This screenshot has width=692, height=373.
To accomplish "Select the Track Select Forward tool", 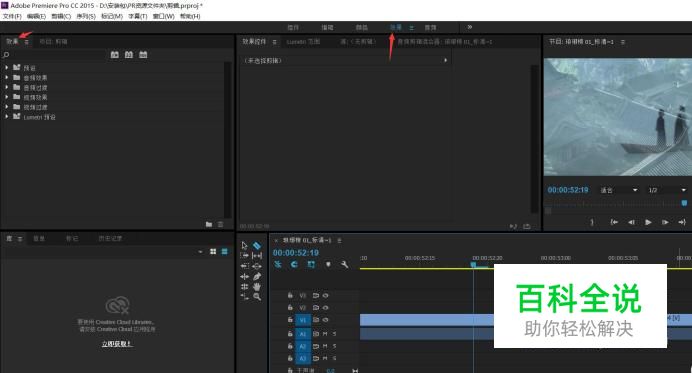I will click(x=244, y=256).
